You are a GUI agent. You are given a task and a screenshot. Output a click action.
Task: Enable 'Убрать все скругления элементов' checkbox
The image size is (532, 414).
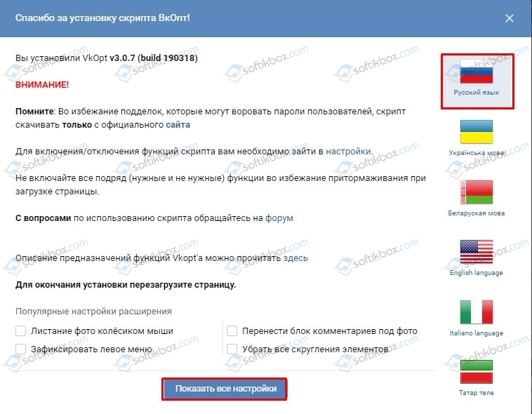click(x=232, y=349)
